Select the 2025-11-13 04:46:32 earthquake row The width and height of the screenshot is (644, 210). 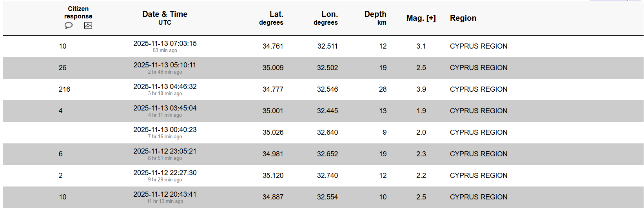(165, 87)
